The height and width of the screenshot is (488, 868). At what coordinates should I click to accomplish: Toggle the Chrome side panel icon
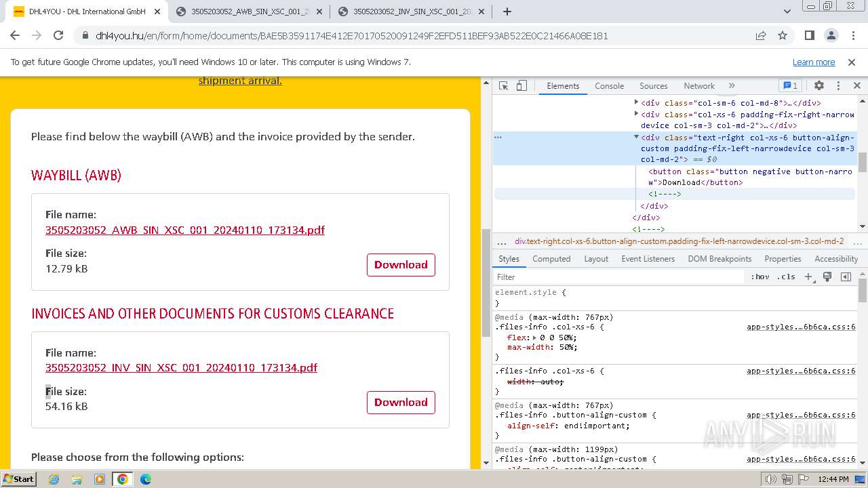810,36
